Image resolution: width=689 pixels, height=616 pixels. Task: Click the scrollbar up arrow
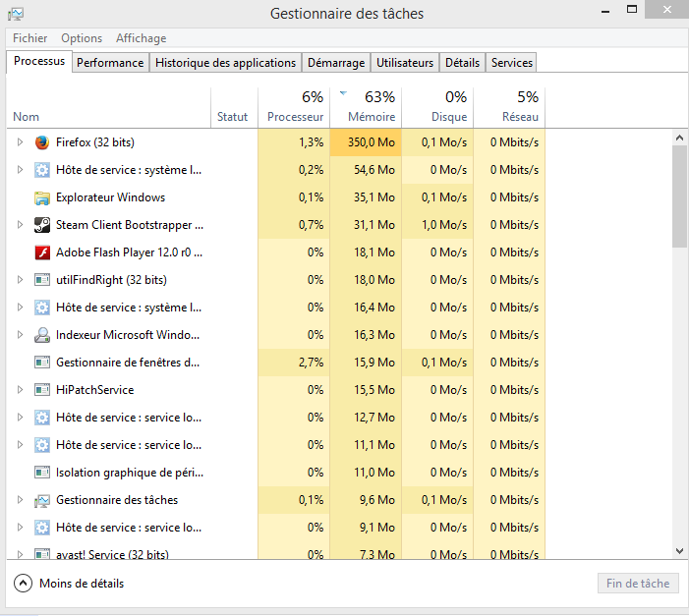tap(679, 138)
